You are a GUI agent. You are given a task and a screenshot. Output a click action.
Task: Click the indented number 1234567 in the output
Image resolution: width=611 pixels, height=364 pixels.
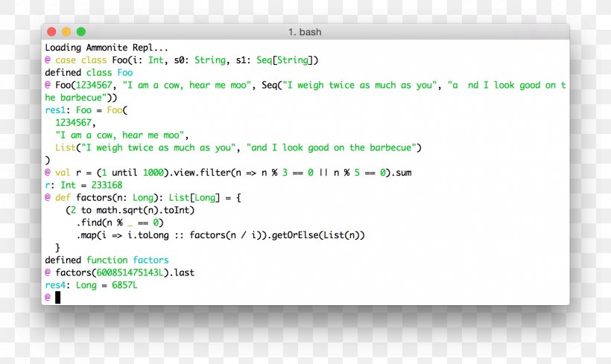[75, 123]
